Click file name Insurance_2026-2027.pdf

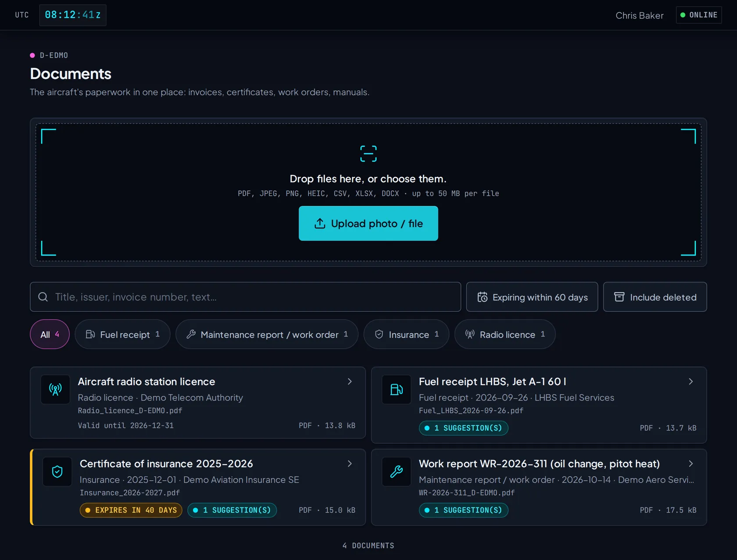(x=129, y=493)
